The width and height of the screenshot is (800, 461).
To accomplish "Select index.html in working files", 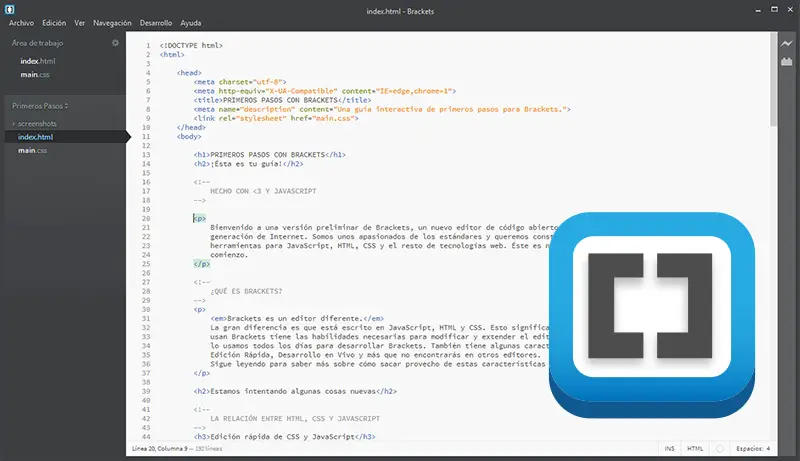I will pyautogui.click(x=38, y=61).
